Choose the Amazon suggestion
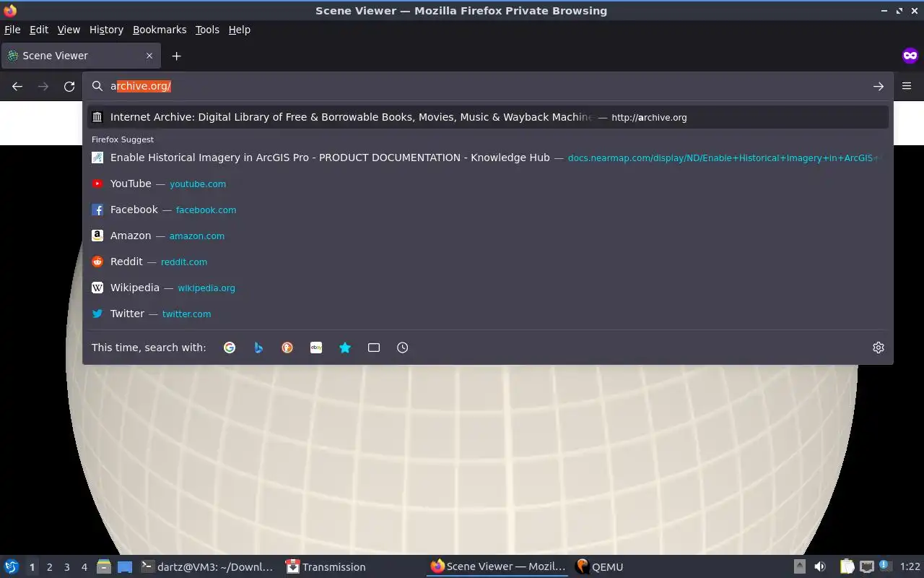Viewport: 924px width, 578px height. click(488, 236)
